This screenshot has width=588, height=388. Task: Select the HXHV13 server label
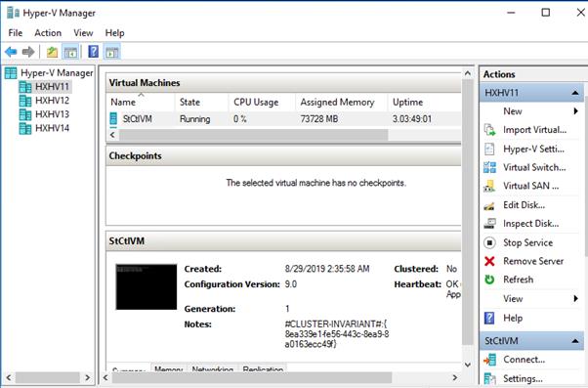coord(52,114)
